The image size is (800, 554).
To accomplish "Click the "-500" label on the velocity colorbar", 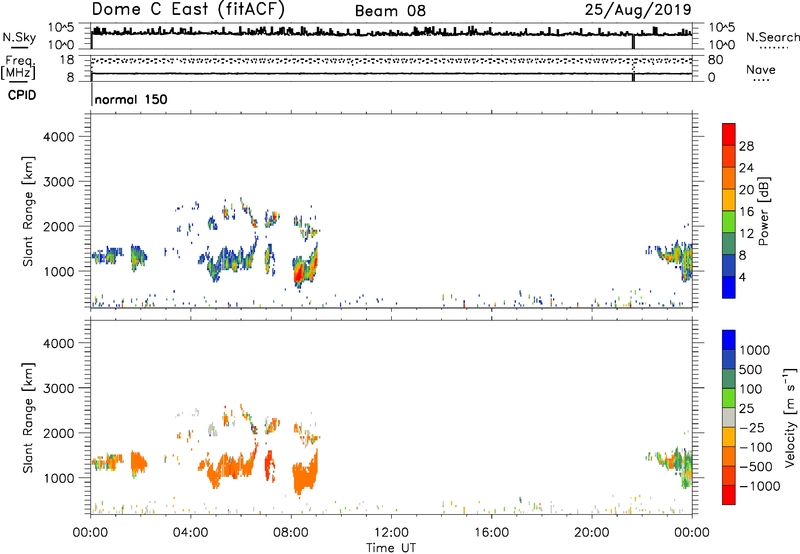I will (756, 467).
